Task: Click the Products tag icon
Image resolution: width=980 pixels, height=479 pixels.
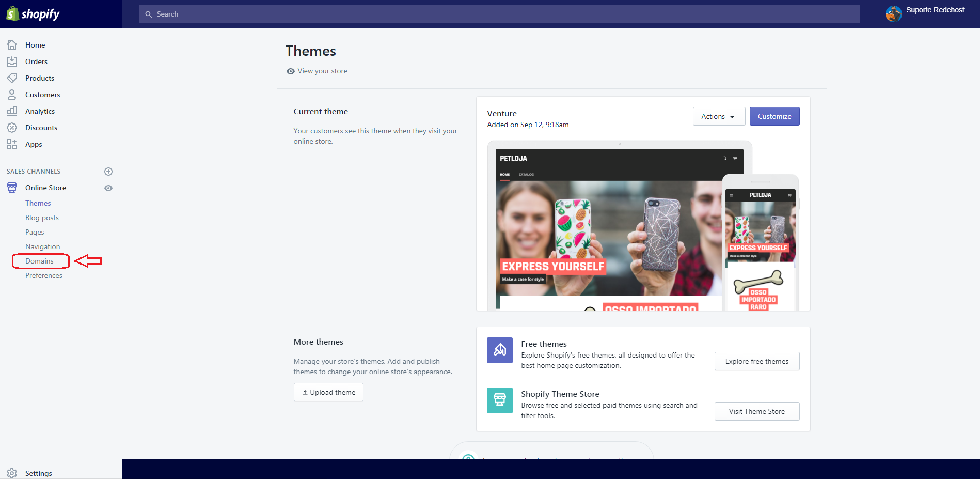Action: tap(12, 78)
